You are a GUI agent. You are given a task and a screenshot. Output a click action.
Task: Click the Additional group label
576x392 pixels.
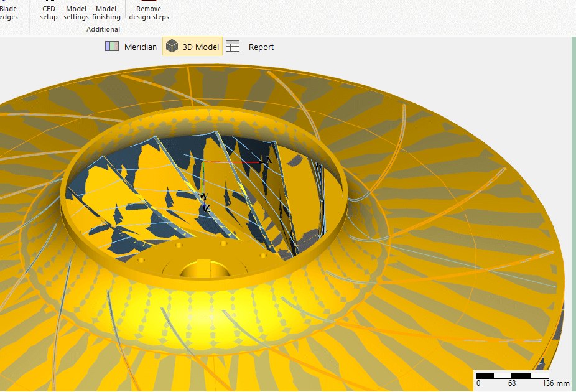[103, 29]
